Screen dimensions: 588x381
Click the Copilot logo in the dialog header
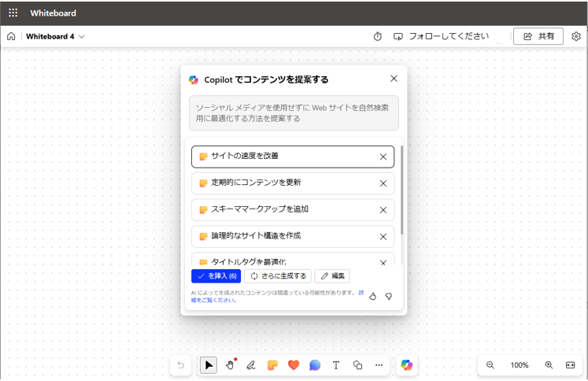pyautogui.click(x=194, y=80)
